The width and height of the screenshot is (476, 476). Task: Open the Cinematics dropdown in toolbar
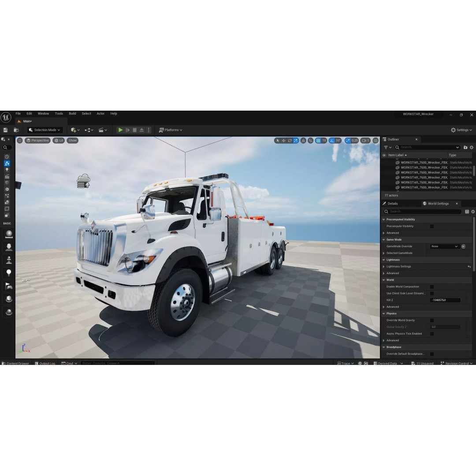[x=103, y=130]
